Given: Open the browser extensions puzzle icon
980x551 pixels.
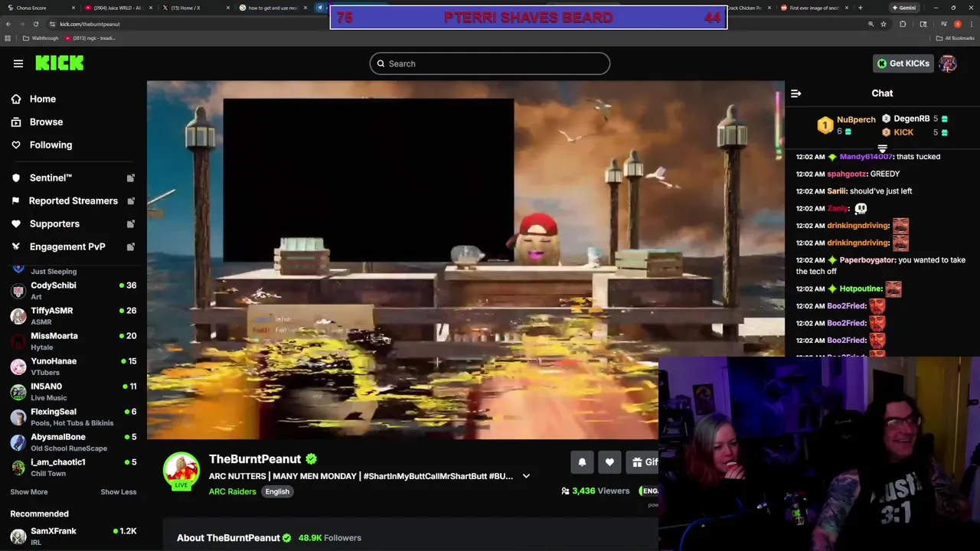Looking at the screenshot, I should (x=903, y=24).
